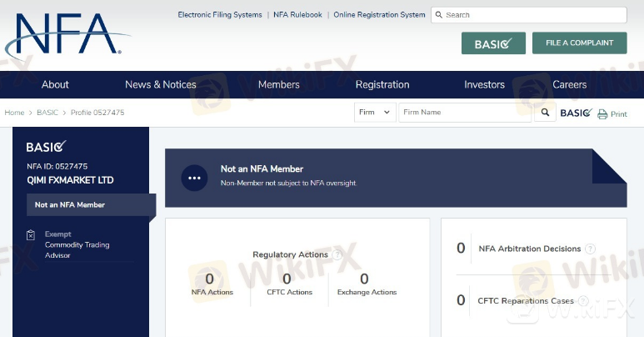
Task: Open the NFA Rulebook link
Action: pos(297,15)
